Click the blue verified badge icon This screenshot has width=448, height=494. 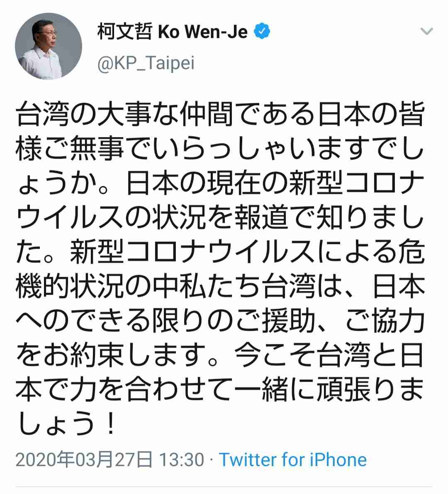(x=262, y=31)
